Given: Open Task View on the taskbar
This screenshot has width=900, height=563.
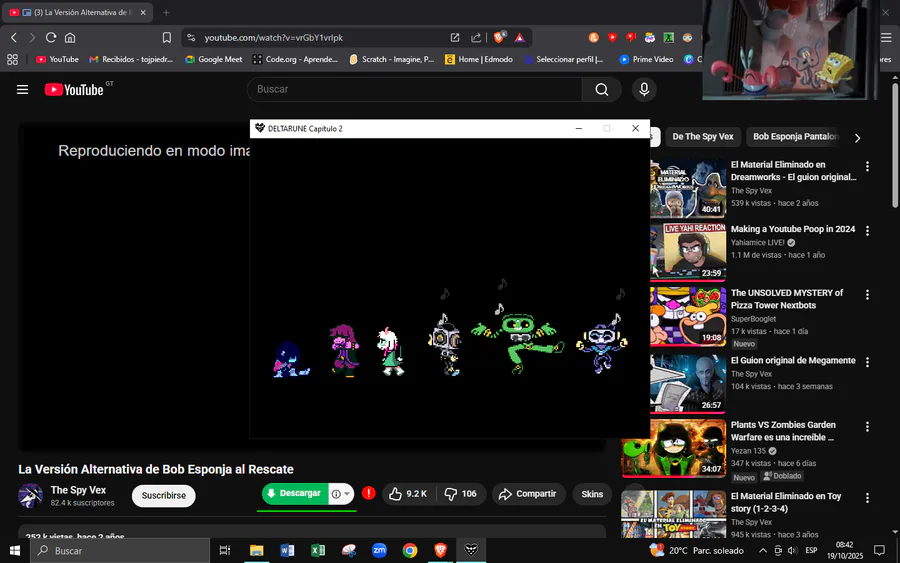Looking at the screenshot, I should [225, 551].
